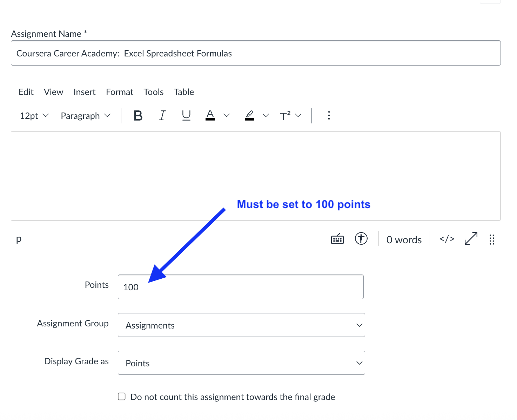Open the Insert menu

(x=85, y=92)
